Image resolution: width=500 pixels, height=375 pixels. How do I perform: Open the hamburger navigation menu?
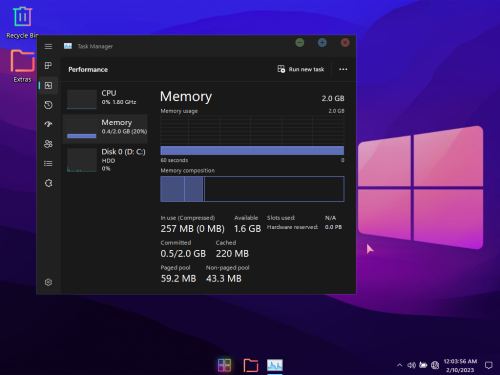click(48, 46)
